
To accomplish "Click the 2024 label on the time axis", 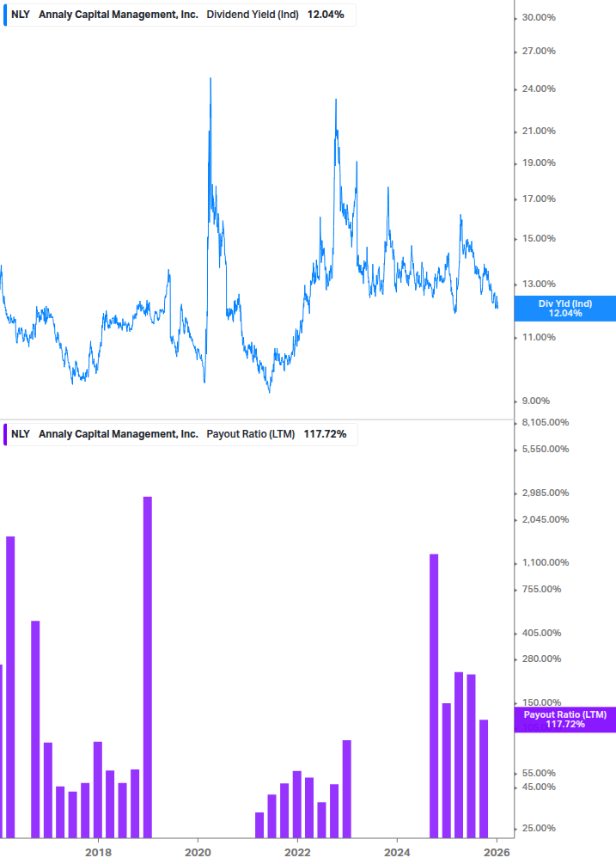I will 397,852.
